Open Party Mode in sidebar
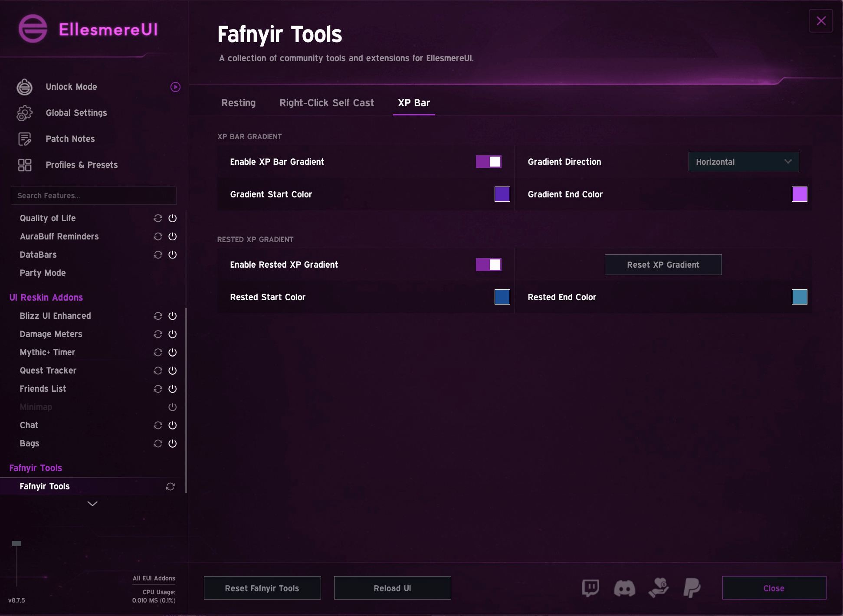This screenshot has width=843, height=616. (x=43, y=273)
